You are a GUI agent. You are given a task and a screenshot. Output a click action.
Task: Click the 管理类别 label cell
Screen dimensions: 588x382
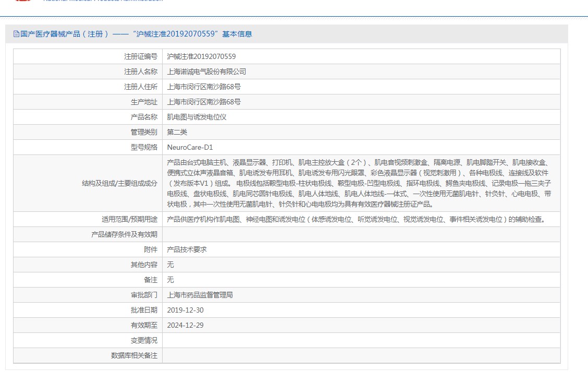88,132
